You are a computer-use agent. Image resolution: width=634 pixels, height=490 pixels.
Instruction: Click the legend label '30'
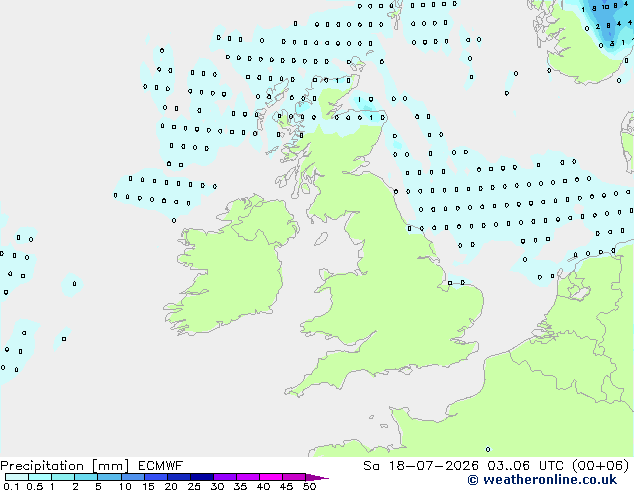[217, 486]
